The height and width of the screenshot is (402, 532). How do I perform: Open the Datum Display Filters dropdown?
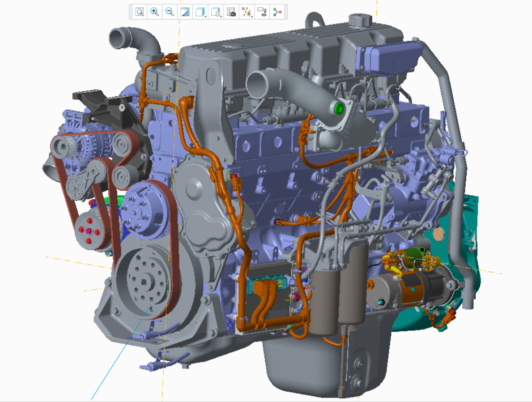(247, 12)
